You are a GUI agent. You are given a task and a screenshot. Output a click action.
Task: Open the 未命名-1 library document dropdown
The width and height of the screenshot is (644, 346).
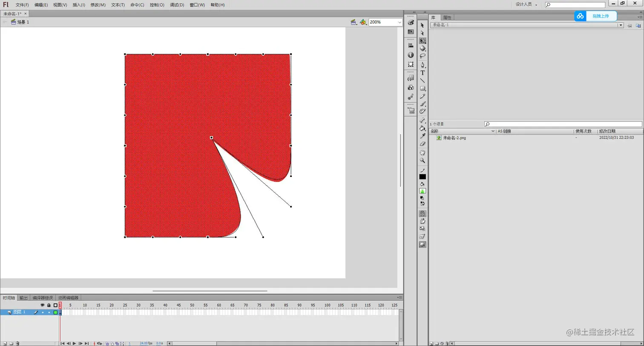(621, 25)
